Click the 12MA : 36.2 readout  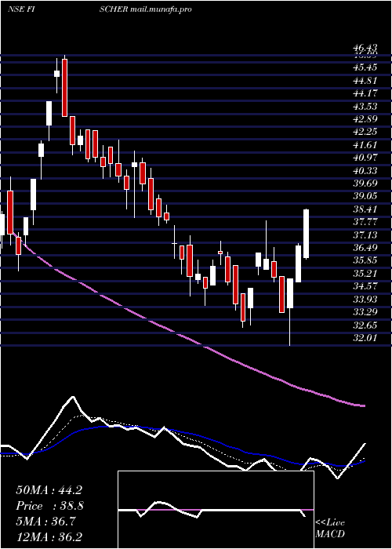(x=49, y=536)
